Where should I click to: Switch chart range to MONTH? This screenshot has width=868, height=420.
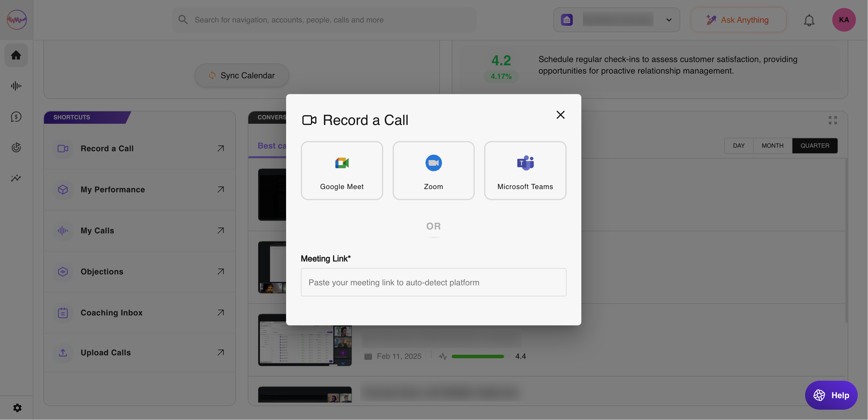point(772,146)
